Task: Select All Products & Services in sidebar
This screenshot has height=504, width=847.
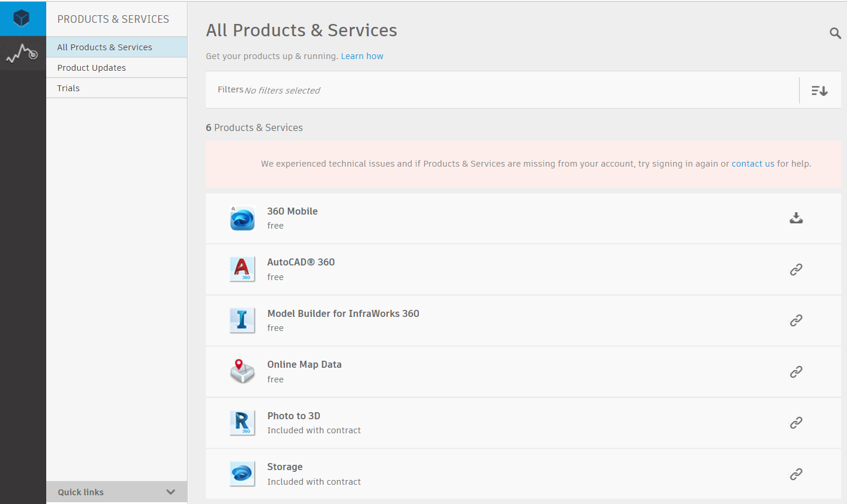Action: click(117, 47)
